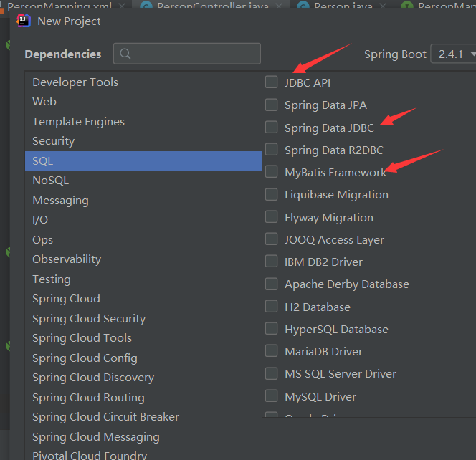Viewport: 476px width, 460px height.
Task: Tick the Spring Data JDBC checkbox
Action: (271, 127)
